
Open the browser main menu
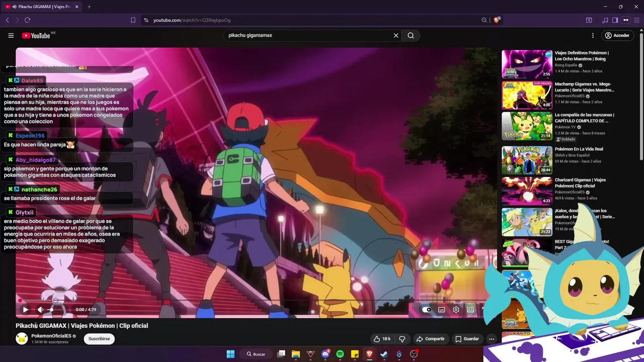tap(637, 20)
